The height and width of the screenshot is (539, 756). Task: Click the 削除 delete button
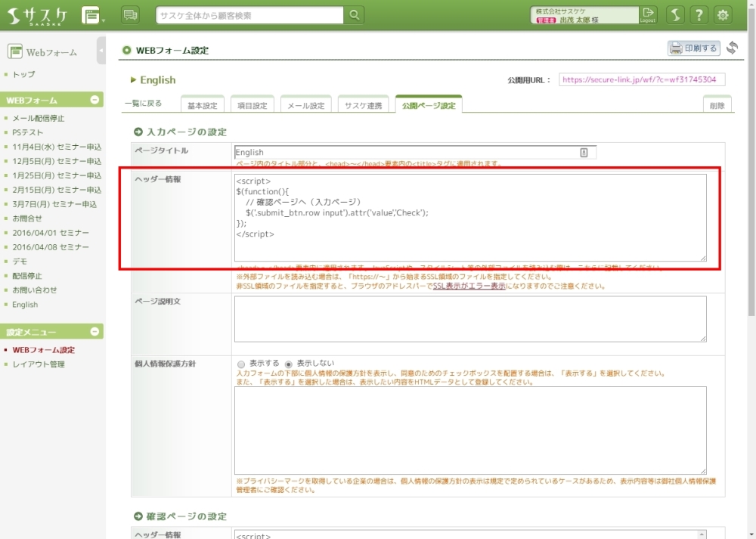(x=717, y=106)
